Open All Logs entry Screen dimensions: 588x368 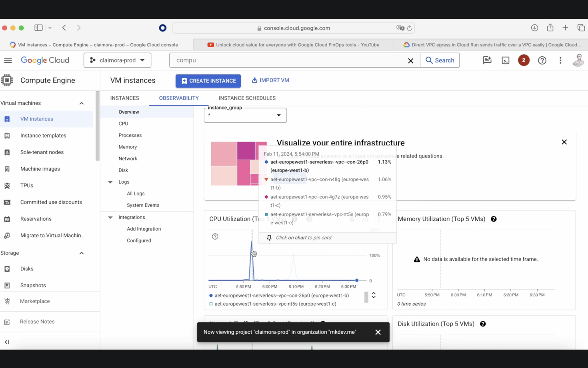pos(136,194)
